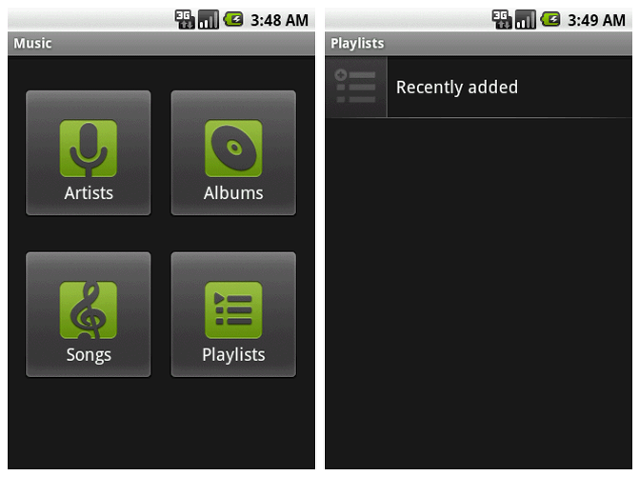Click the Music title bar
This screenshot has width=640, height=477.
pos(161,43)
